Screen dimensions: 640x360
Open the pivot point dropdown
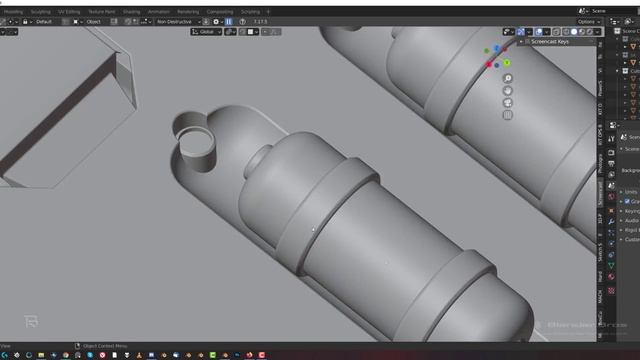(230, 32)
